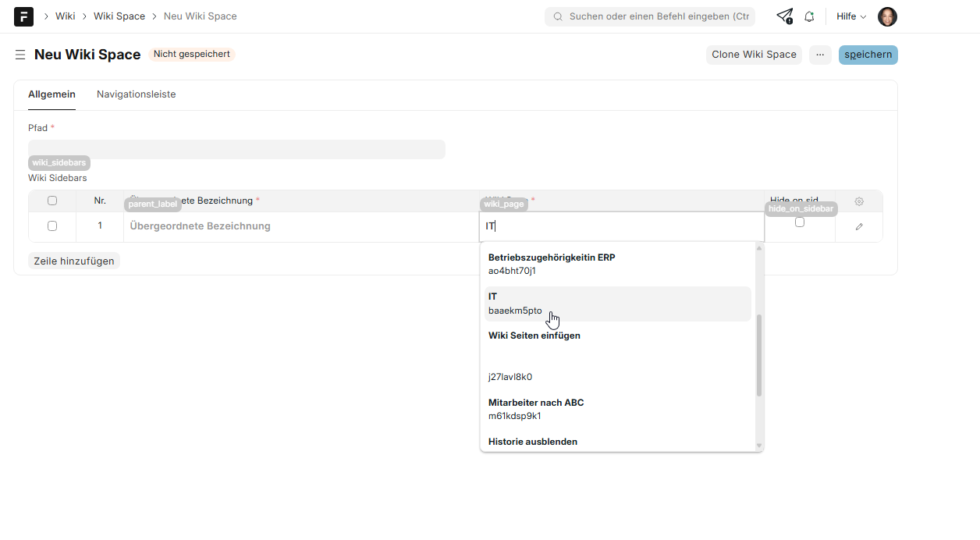Switch to the Navigationsleiste tab
980x540 pixels.
click(136, 94)
